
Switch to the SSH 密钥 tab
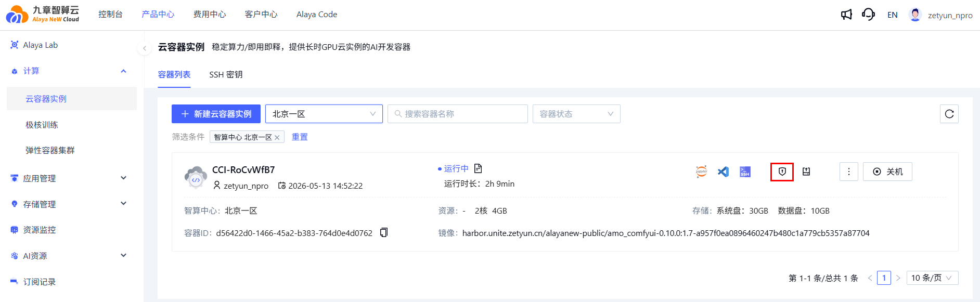(x=226, y=75)
